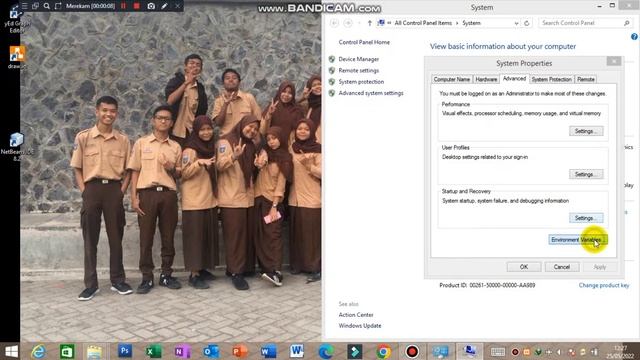Open Windows Update link
The image size is (640, 360).
click(x=360, y=326)
